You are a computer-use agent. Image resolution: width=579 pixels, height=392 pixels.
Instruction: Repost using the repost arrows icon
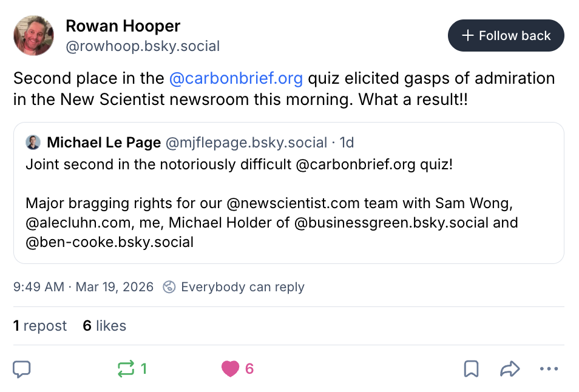[127, 369]
